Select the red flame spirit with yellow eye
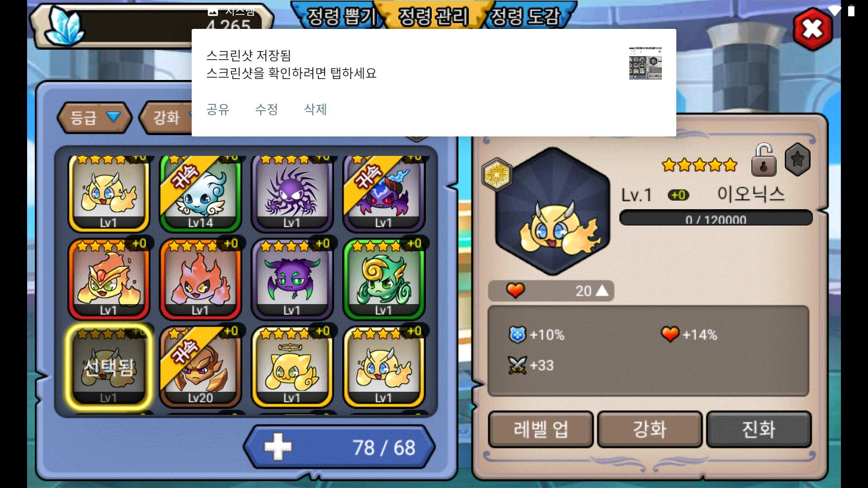Viewport: 868px width, 488px height. 200,279
